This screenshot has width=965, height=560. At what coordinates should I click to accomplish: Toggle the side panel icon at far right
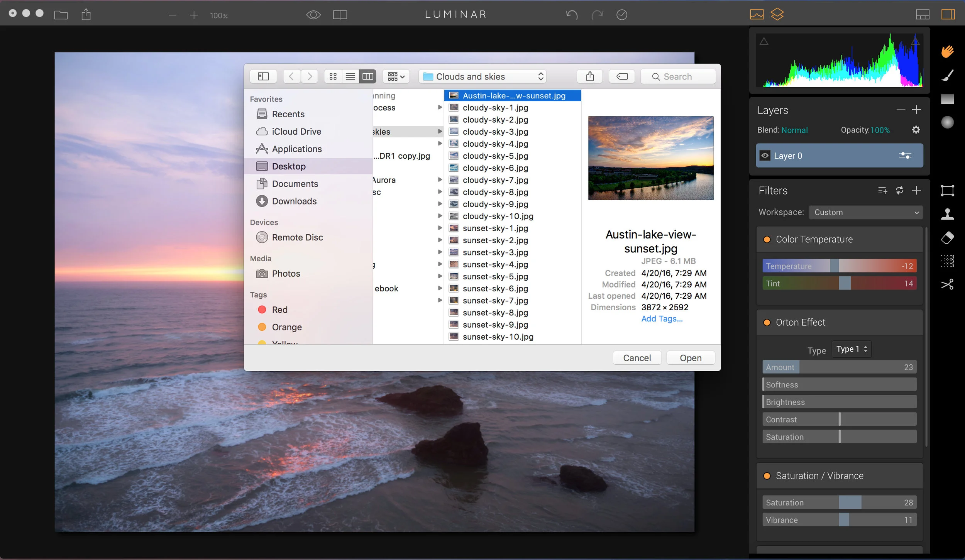tap(948, 15)
